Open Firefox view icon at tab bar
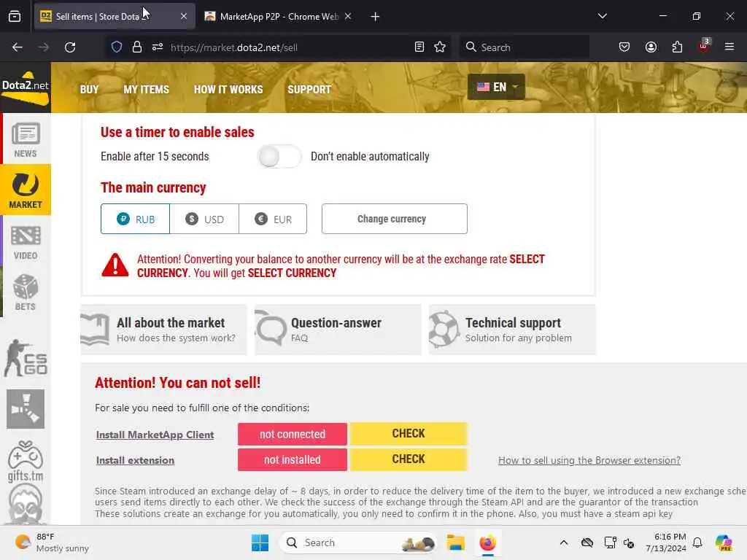Image resolution: width=747 pixels, height=560 pixels. tap(15, 17)
